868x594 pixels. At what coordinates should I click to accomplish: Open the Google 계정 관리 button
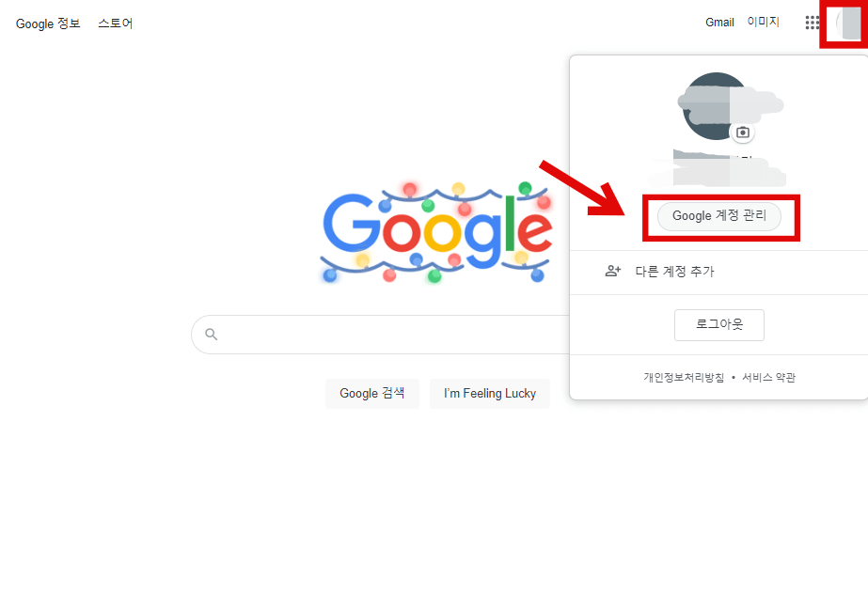pyautogui.click(x=719, y=215)
